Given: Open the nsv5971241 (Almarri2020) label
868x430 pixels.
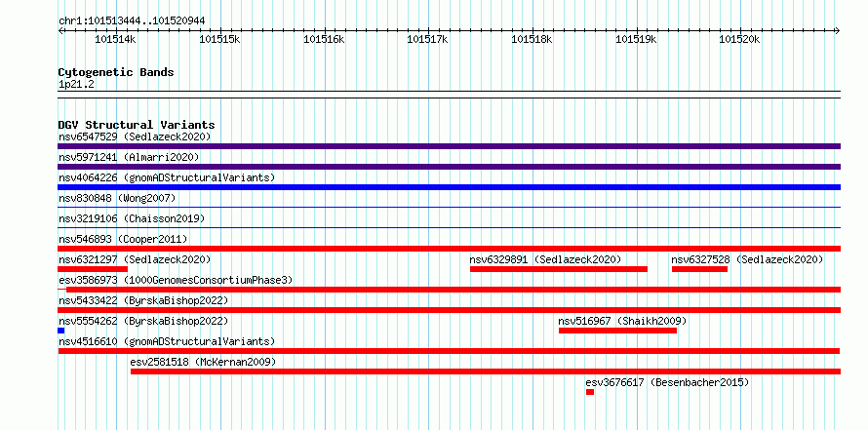Looking at the screenshot, I should [x=129, y=157].
